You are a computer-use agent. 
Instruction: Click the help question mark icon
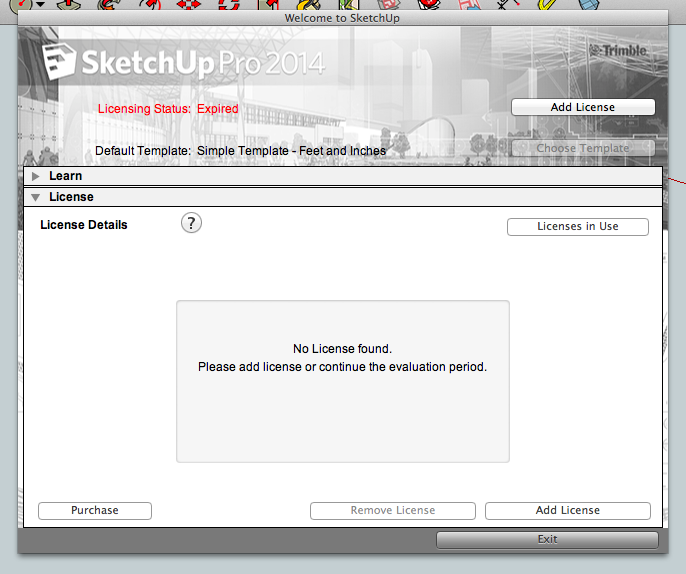pos(191,223)
